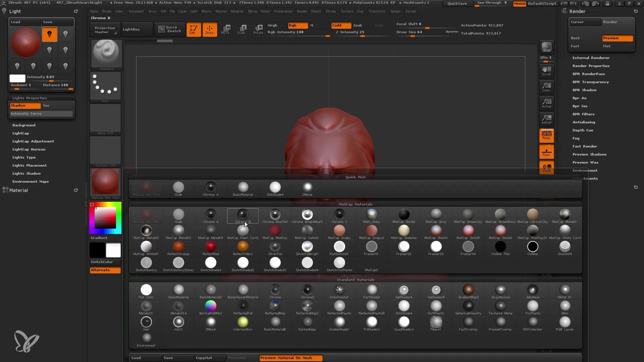Screen dimensions: 644x362
Task: Click the Projection Master icon
Action: pos(105,29)
